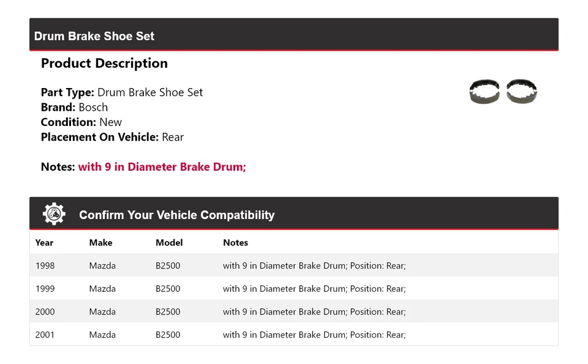The height and width of the screenshot is (364, 588).
Task: Click the notes cell in the 1999 row
Action: (314, 289)
